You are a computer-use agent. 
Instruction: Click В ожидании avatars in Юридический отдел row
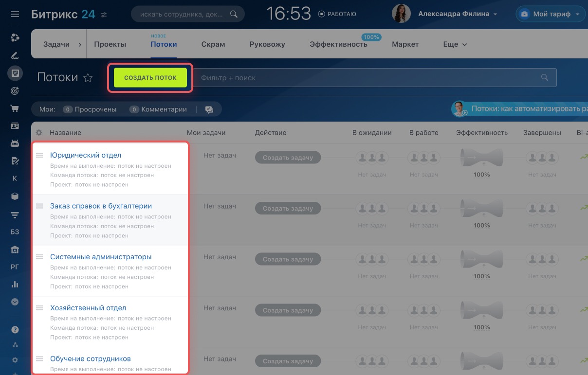tap(372, 158)
